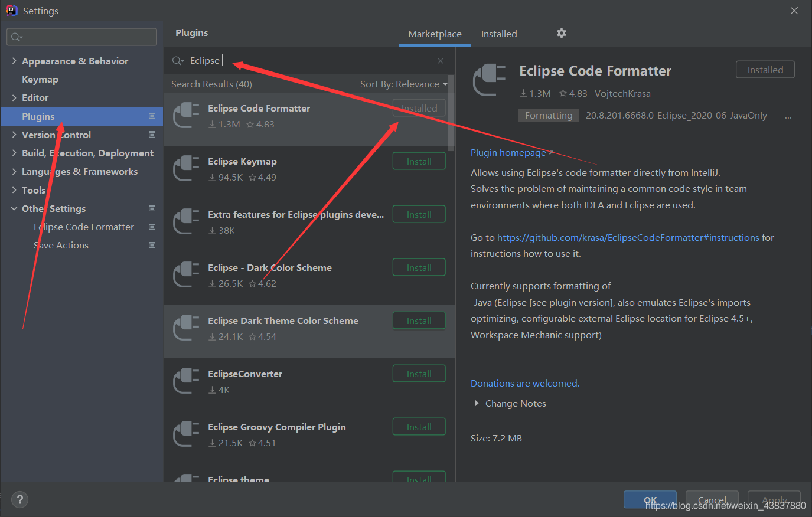This screenshot has height=517, width=812.
Task: Click the Installed button in details pane
Action: pos(765,70)
